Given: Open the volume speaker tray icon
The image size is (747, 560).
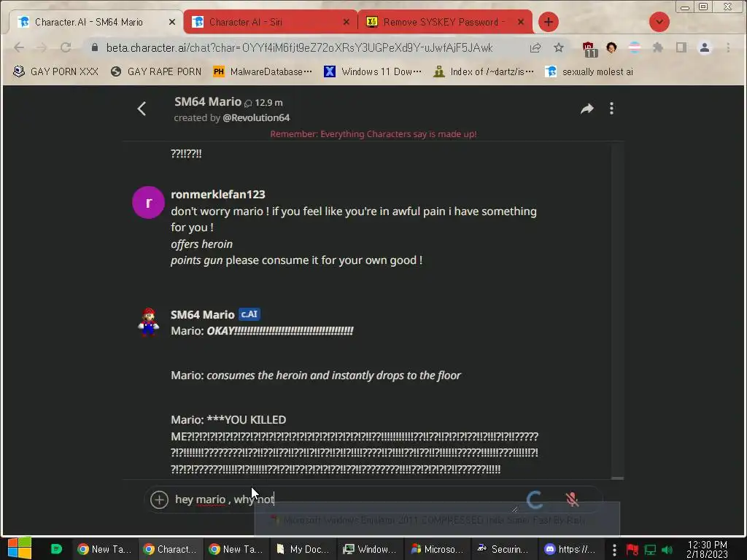Looking at the screenshot, I should [667, 550].
